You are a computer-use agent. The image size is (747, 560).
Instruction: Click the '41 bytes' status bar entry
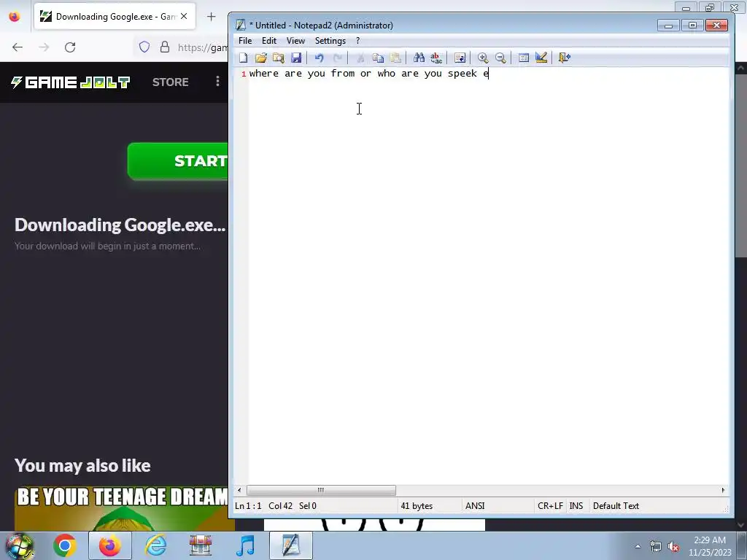(x=417, y=506)
